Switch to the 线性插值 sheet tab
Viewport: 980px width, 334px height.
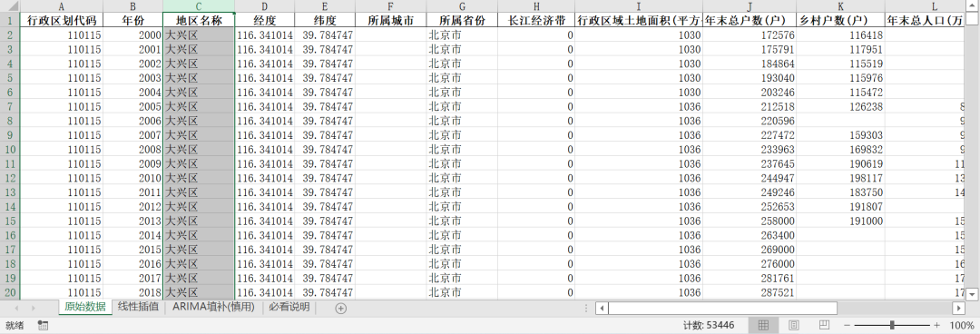(138, 307)
